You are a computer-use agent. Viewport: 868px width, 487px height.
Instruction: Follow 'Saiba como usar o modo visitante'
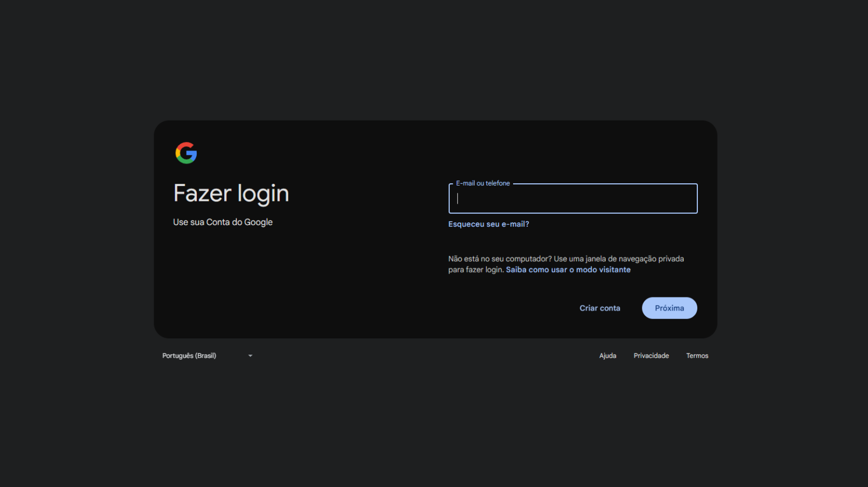(x=568, y=270)
